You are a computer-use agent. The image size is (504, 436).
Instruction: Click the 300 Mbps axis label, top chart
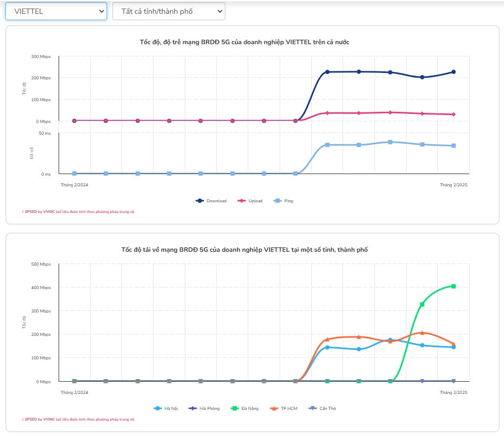(x=41, y=56)
